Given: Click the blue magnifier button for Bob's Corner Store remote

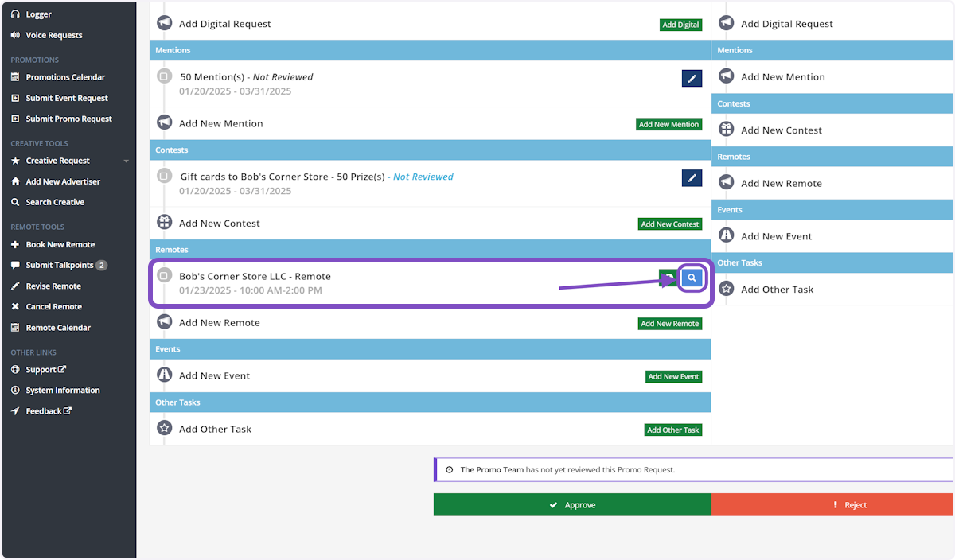Looking at the screenshot, I should point(692,278).
